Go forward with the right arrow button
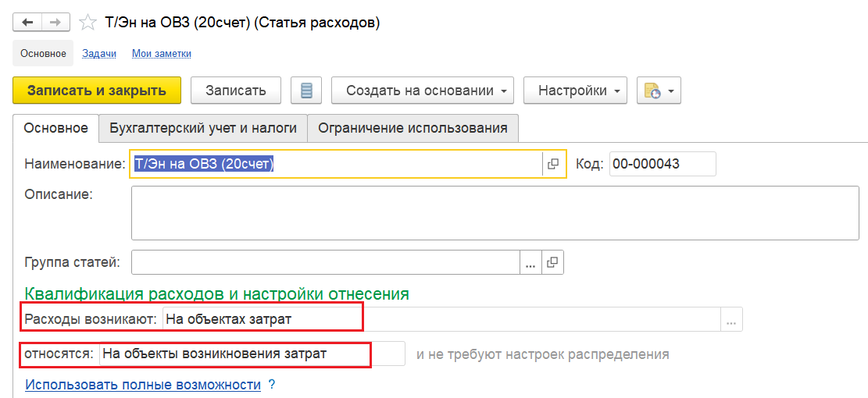 pyautogui.click(x=55, y=22)
